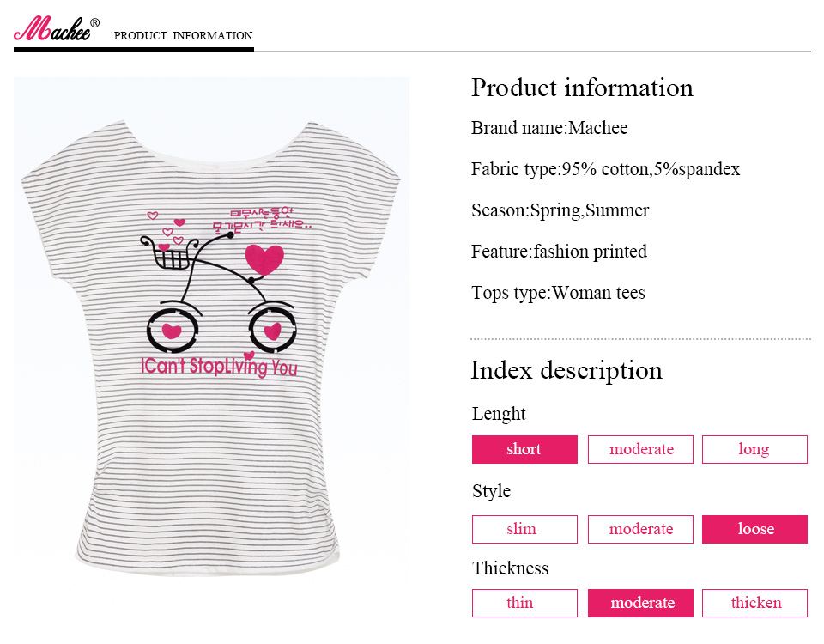Choose moderate under Thickness

[640, 603]
